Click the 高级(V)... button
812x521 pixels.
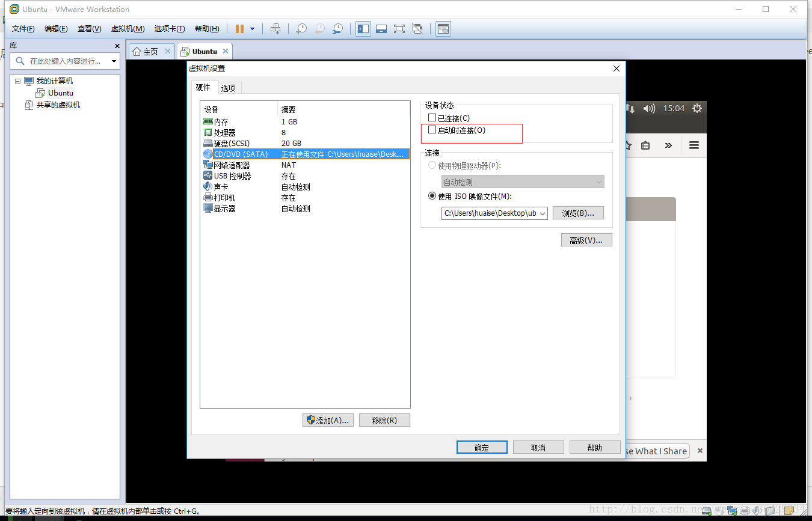pos(586,240)
